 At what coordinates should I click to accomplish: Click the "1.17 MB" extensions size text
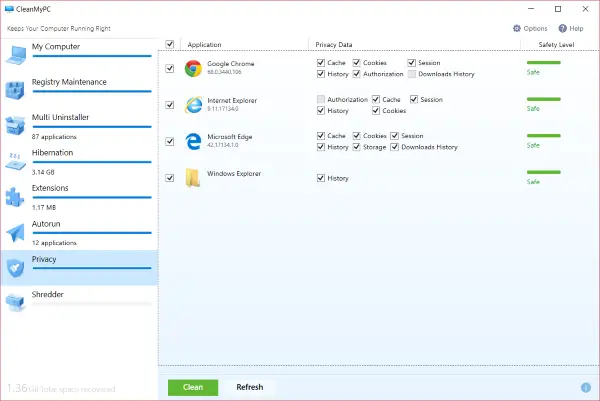point(44,207)
